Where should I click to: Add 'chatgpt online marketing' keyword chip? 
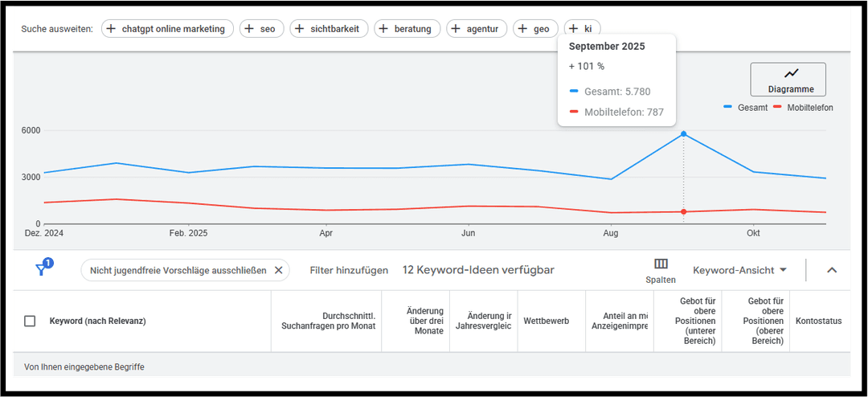tap(168, 29)
